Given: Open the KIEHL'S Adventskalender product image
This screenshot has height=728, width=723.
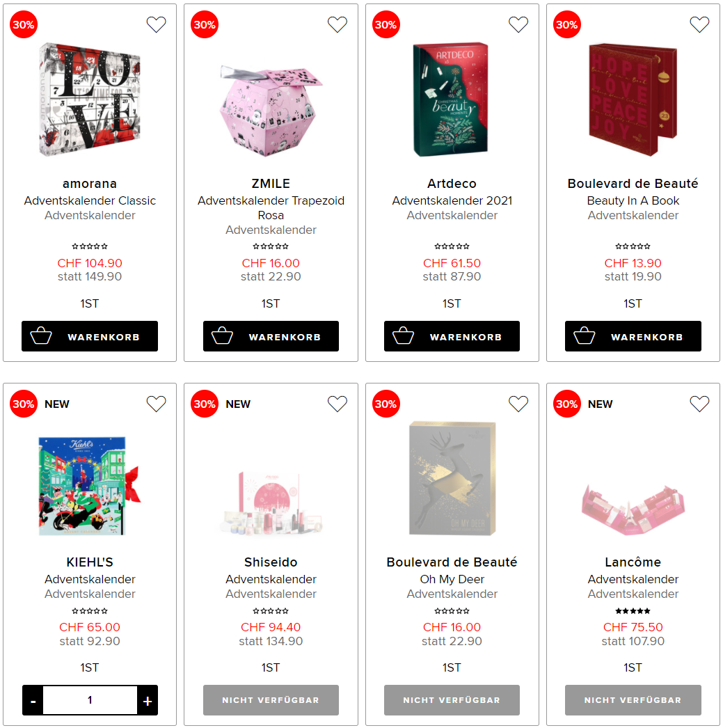Looking at the screenshot, I should [x=90, y=486].
